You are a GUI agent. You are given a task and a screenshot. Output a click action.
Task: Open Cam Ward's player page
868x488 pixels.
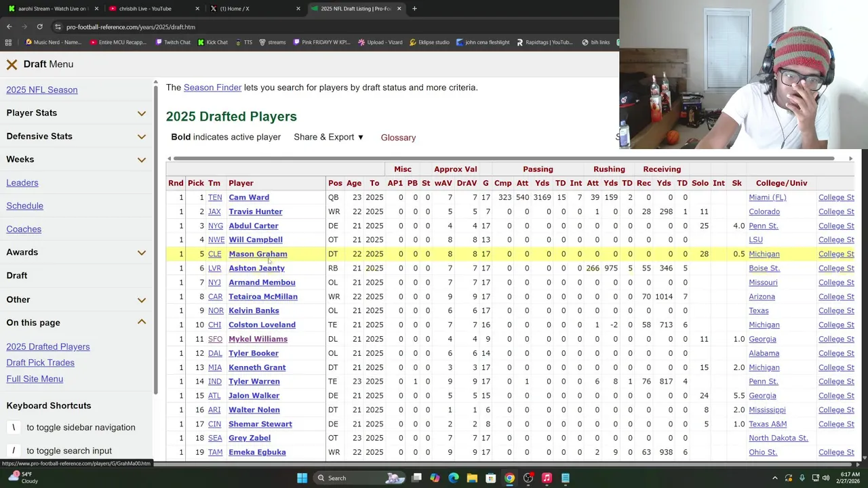pos(249,197)
